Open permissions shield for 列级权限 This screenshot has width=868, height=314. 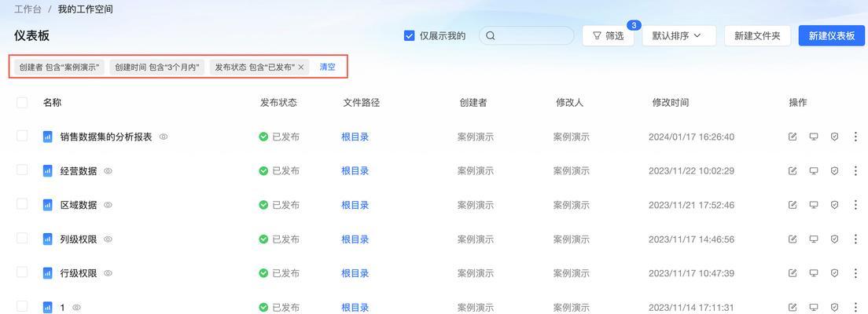[835, 239]
